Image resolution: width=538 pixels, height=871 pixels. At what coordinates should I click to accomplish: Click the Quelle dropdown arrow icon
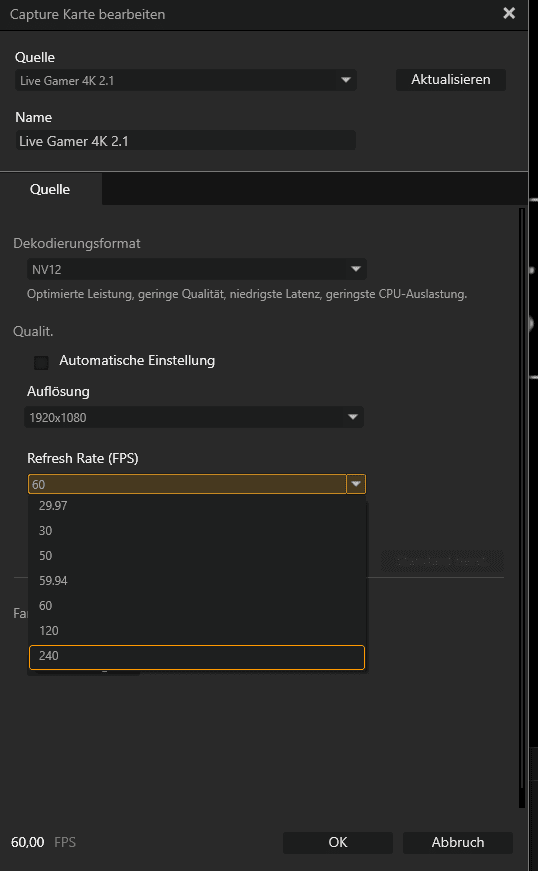[x=345, y=80]
